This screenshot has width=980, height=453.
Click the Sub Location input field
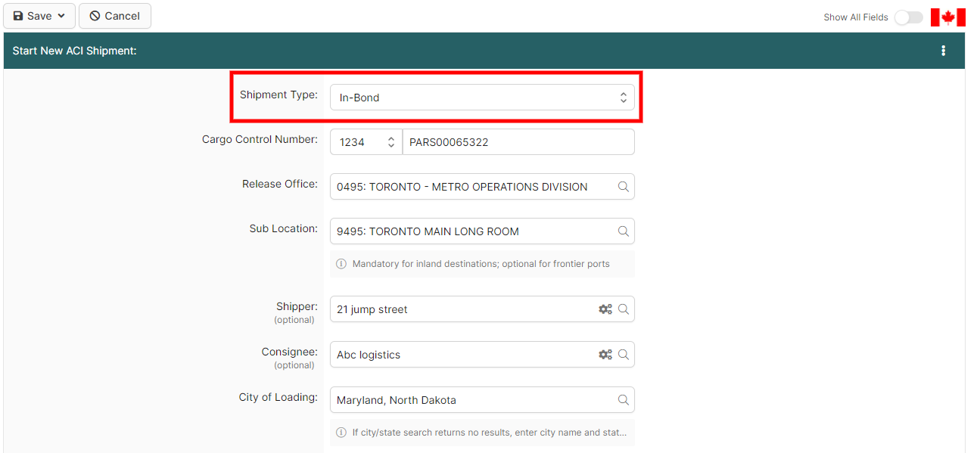[x=473, y=231]
